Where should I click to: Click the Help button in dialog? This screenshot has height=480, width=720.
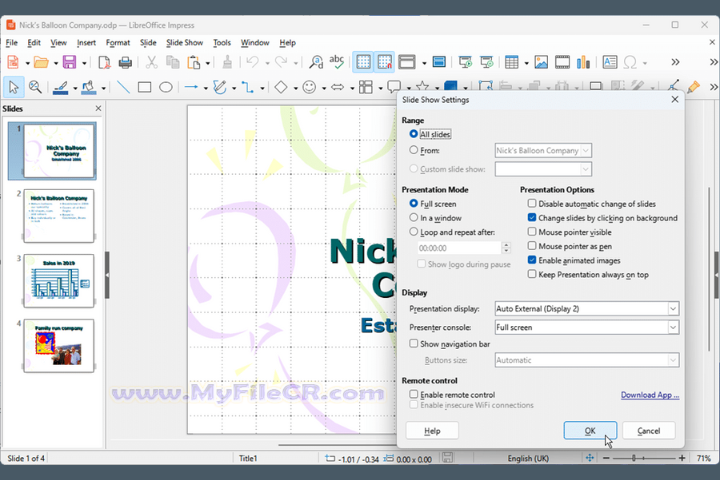tap(432, 430)
